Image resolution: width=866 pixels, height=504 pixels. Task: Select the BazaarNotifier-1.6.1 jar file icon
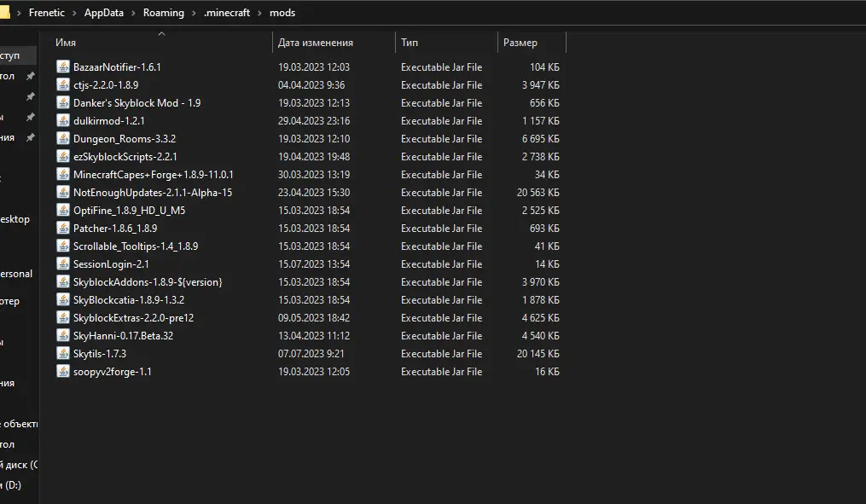pos(63,67)
